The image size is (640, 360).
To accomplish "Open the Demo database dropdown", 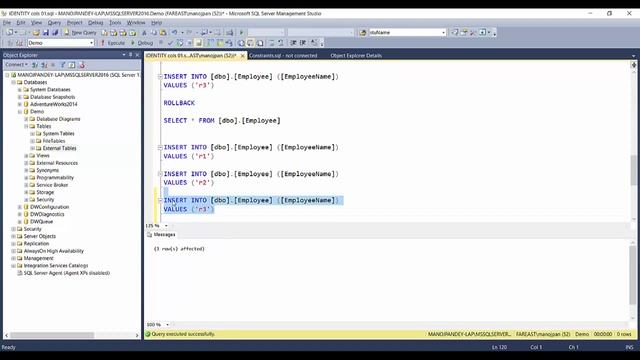I will pyautogui.click(x=91, y=43).
